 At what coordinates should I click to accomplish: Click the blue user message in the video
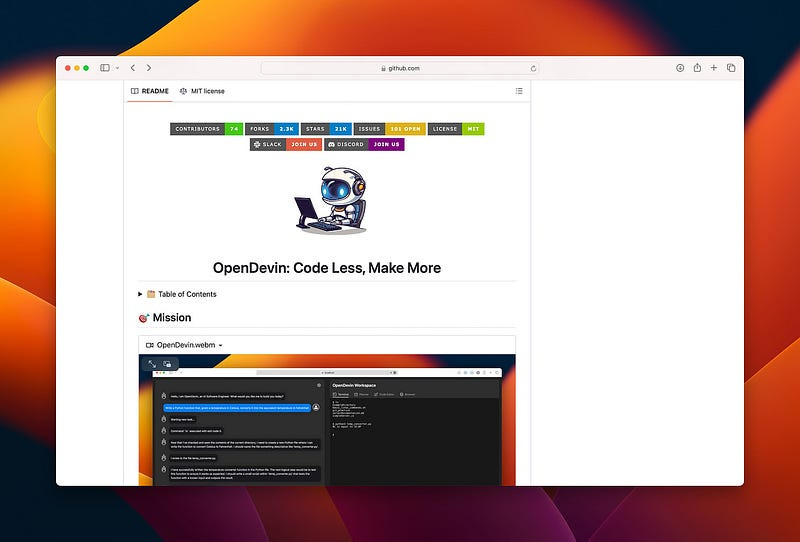[237, 408]
